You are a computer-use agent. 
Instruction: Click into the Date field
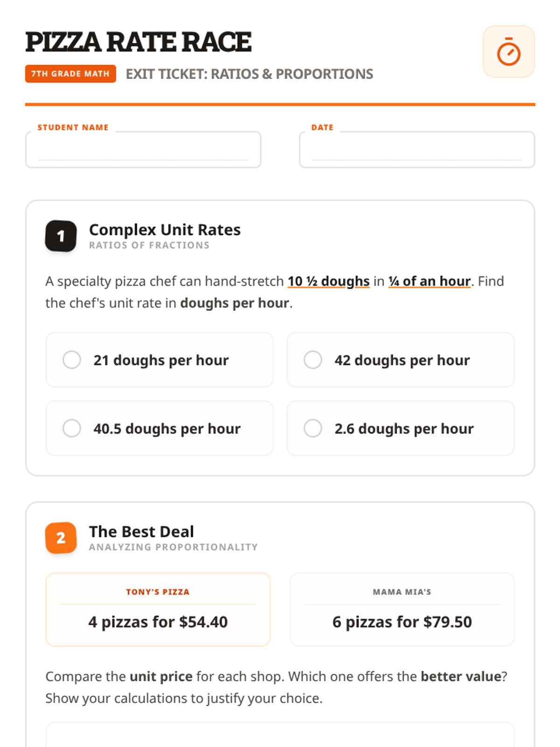tap(417, 151)
